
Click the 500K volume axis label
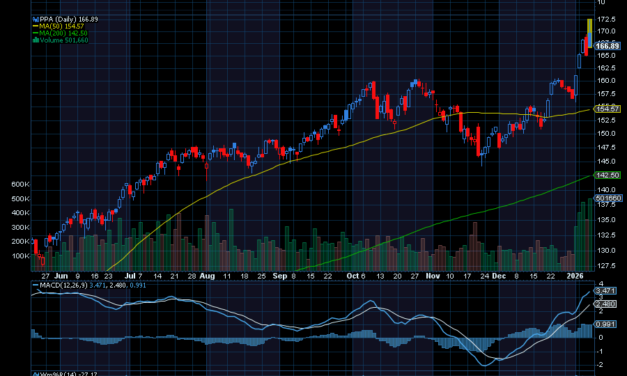click(20, 199)
